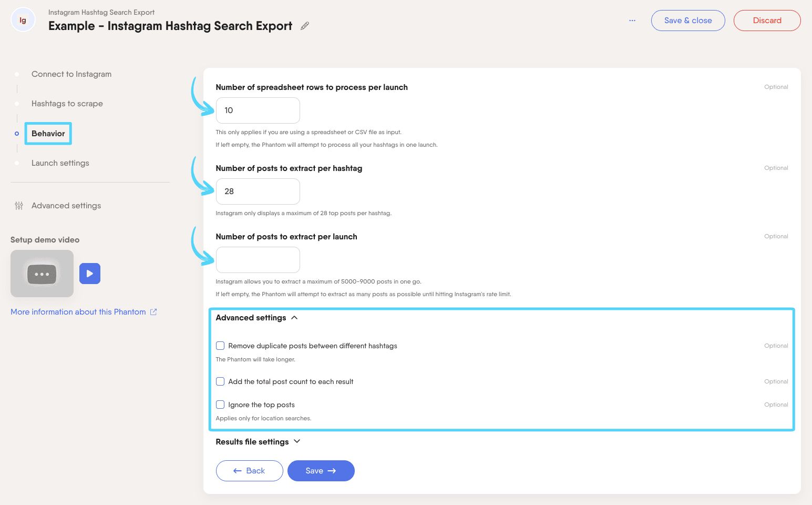Open Advanced settings in the sidebar
The width and height of the screenshot is (812, 505).
[66, 206]
